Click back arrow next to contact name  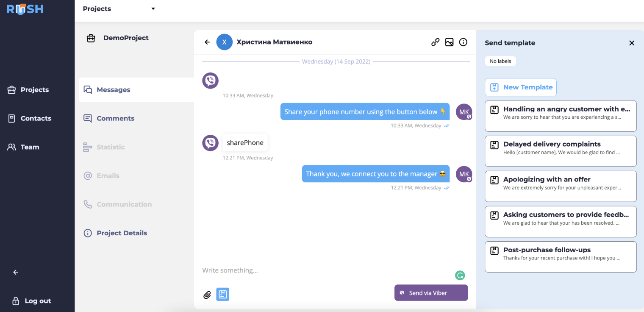207,42
